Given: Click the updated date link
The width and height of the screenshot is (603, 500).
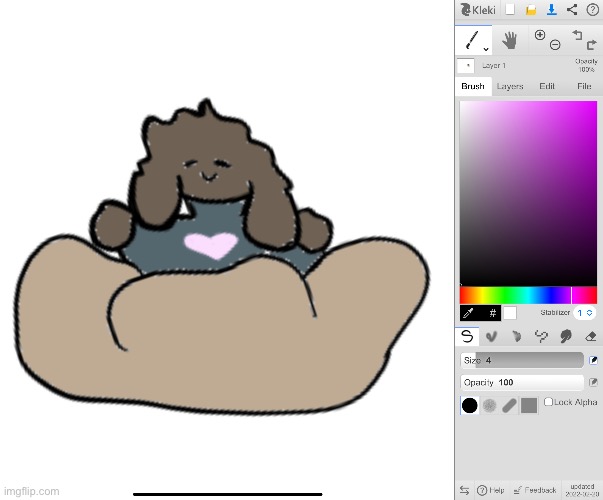Looking at the screenshot, I should pos(582,490).
